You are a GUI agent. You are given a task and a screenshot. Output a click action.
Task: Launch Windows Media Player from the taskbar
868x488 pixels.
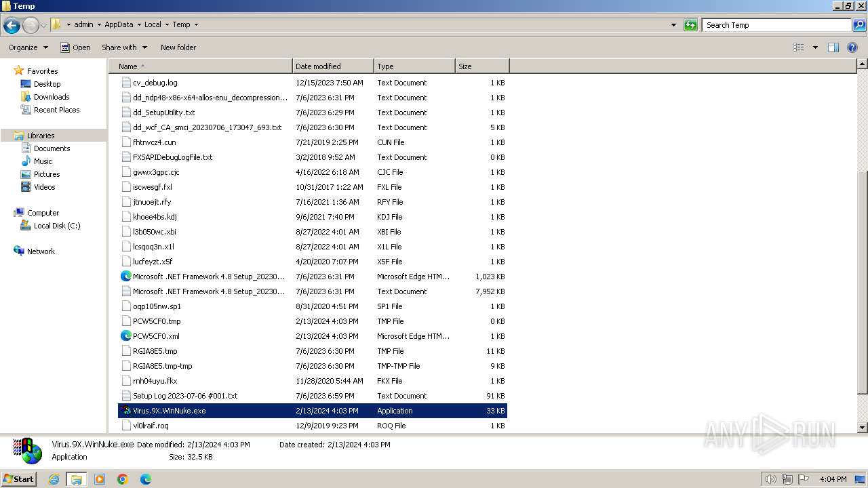100,479
